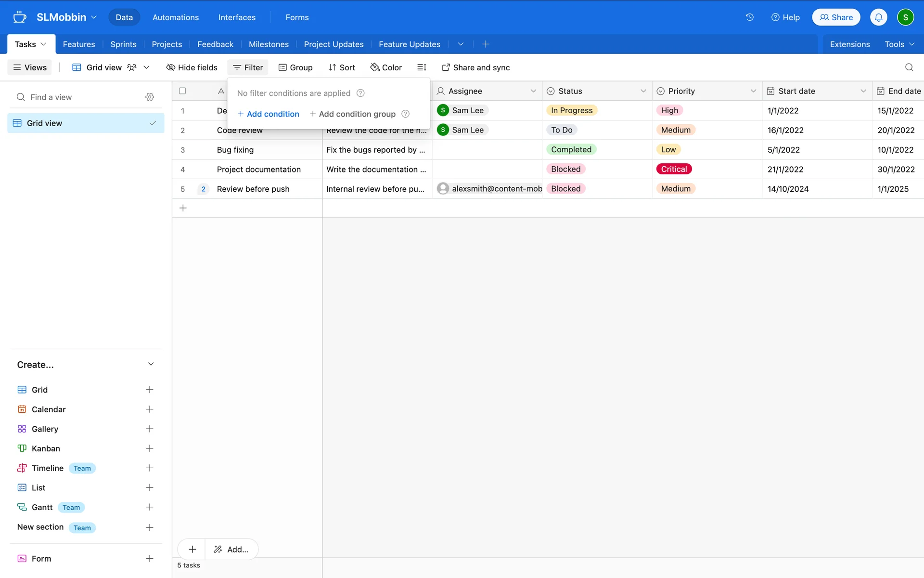Toggle Hide fields option
The height and width of the screenshot is (578, 924).
point(192,67)
